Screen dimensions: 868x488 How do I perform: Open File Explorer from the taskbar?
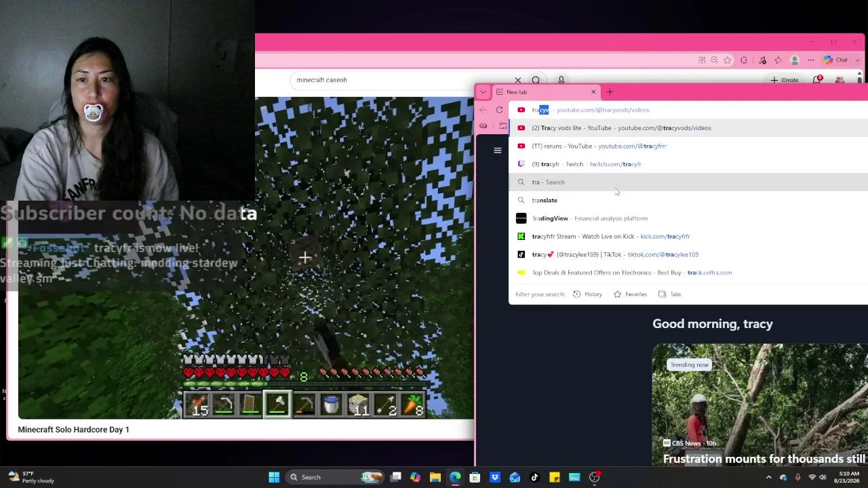[x=435, y=477]
